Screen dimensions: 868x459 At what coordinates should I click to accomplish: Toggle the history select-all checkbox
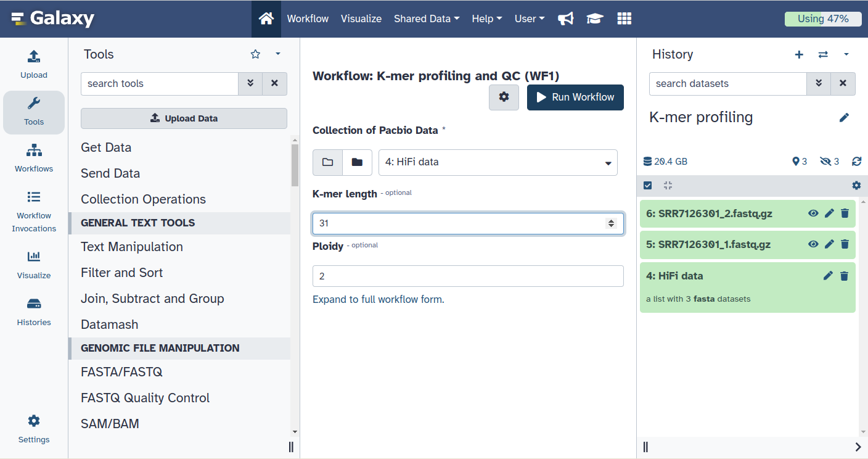click(x=647, y=185)
